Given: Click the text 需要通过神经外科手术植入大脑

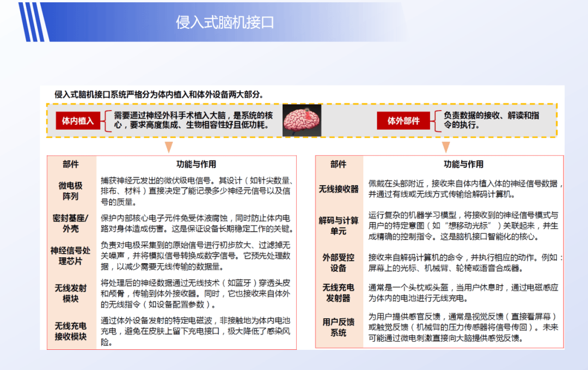Looking at the screenshot, I should [193, 120].
